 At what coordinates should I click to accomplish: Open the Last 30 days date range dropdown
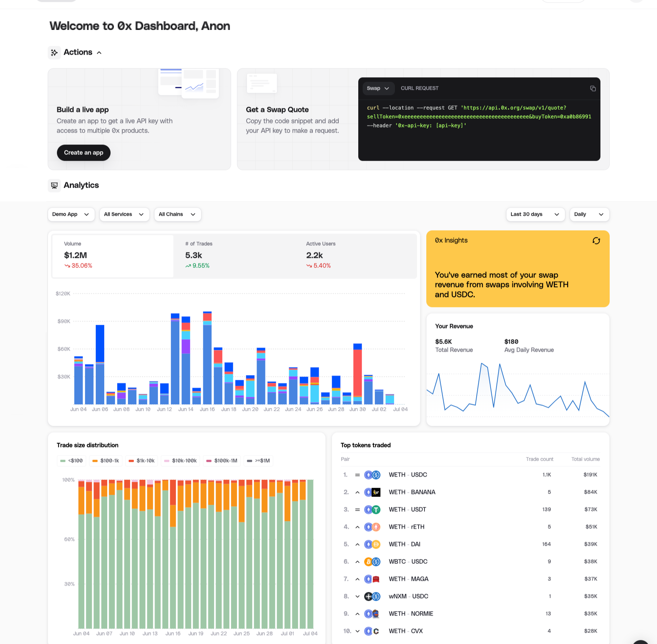click(x=535, y=214)
